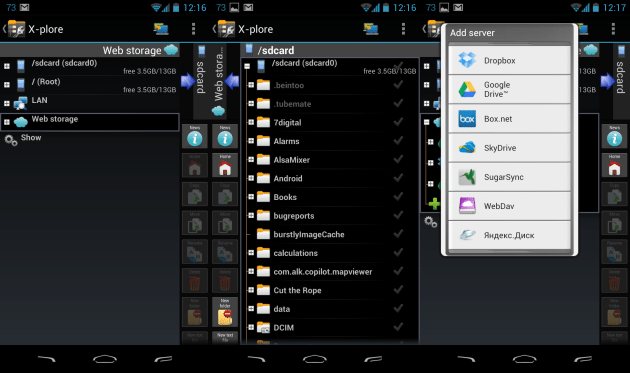This screenshot has width=630, height=373.
Task: Tap highlighted New folder icon on middle screen
Action: (225, 312)
